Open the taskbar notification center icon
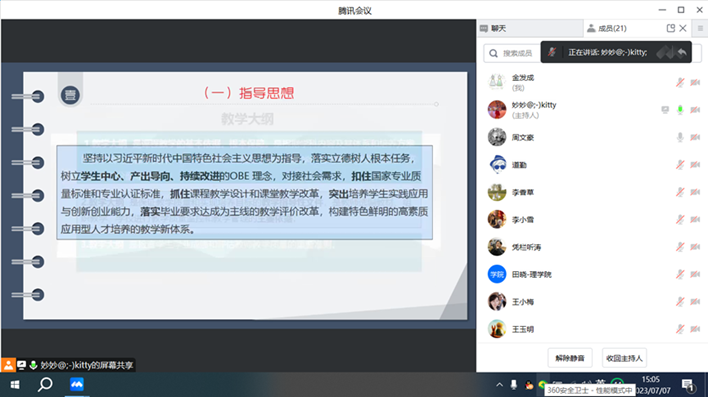 688,385
